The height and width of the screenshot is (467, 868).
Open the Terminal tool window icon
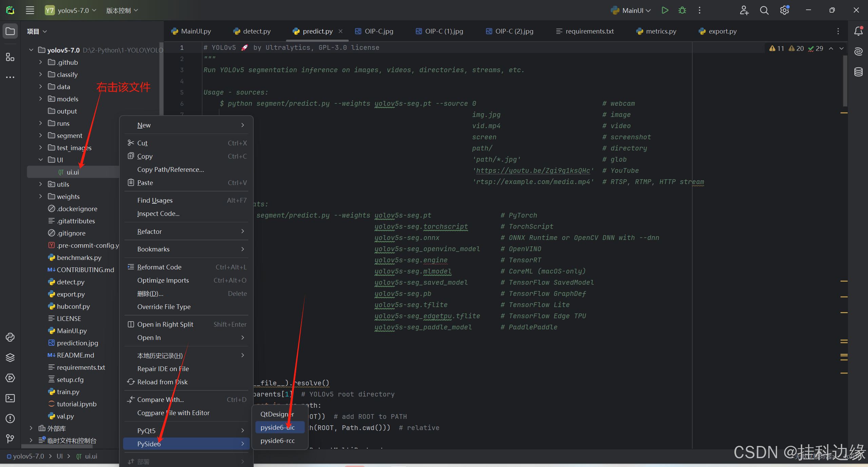(x=10, y=398)
